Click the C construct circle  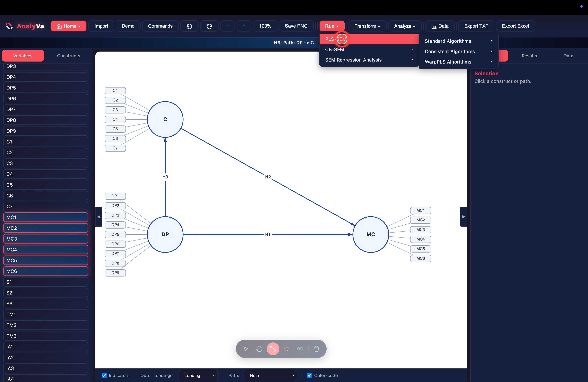(165, 119)
